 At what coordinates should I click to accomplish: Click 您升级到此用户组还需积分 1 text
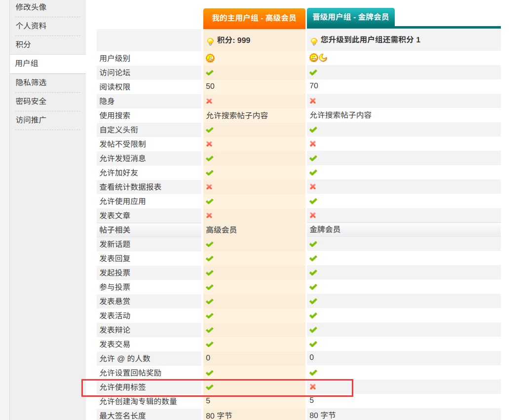[371, 39]
